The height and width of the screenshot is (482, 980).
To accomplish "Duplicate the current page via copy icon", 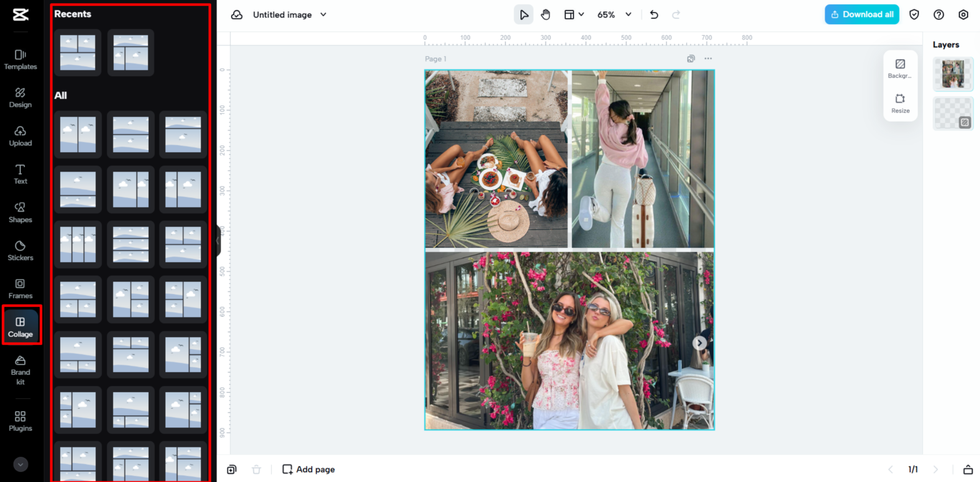I will coord(231,469).
